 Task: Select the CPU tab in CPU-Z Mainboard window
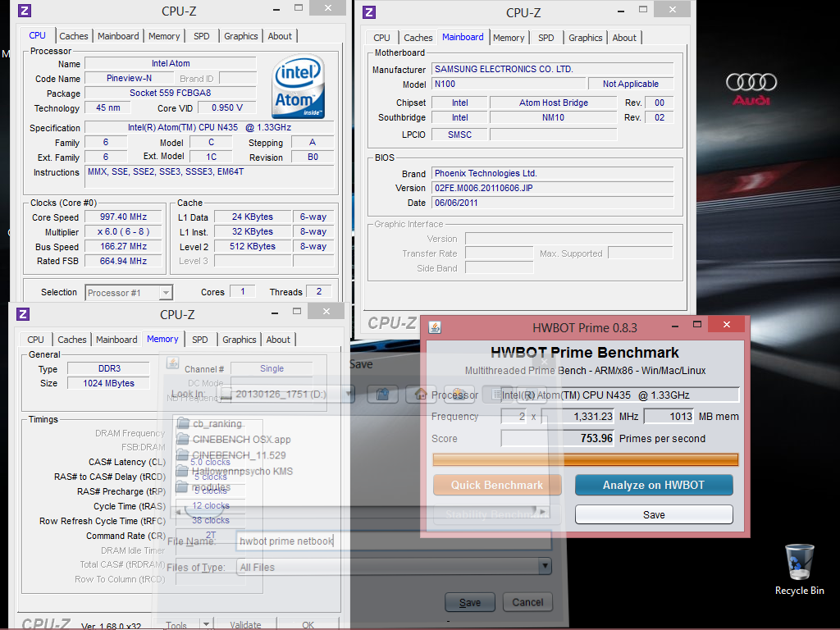click(x=381, y=38)
